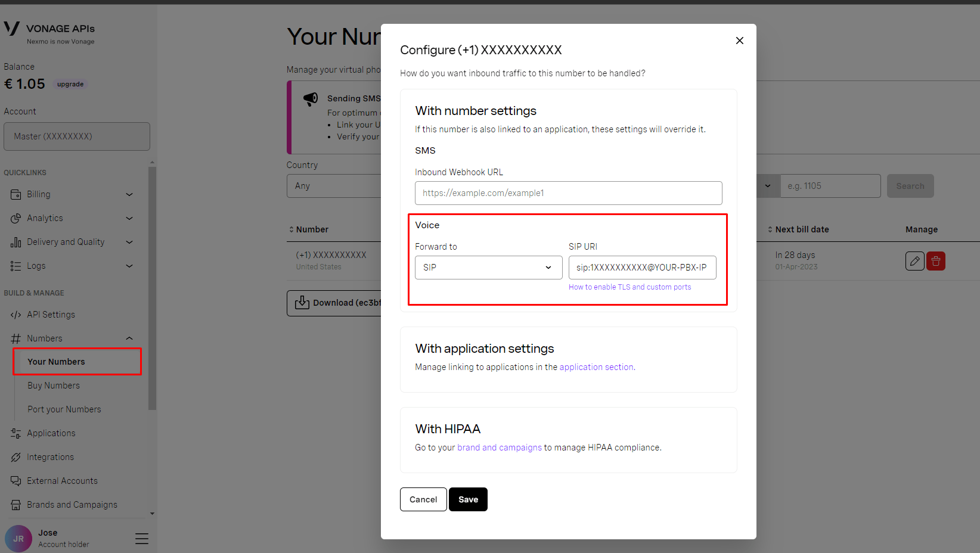Viewport: 980px width, 553px height.
Task: Click the Integrations link icon
Action: (x=15, y=456)
